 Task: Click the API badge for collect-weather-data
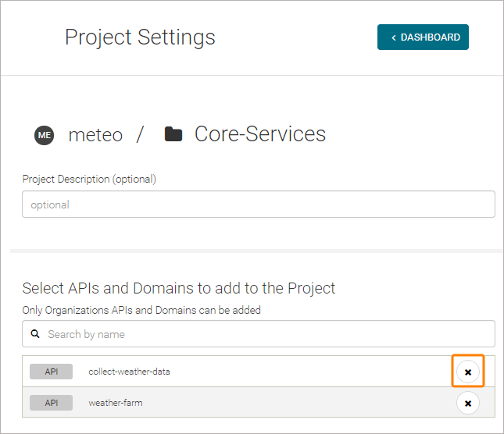click(51, 372)
